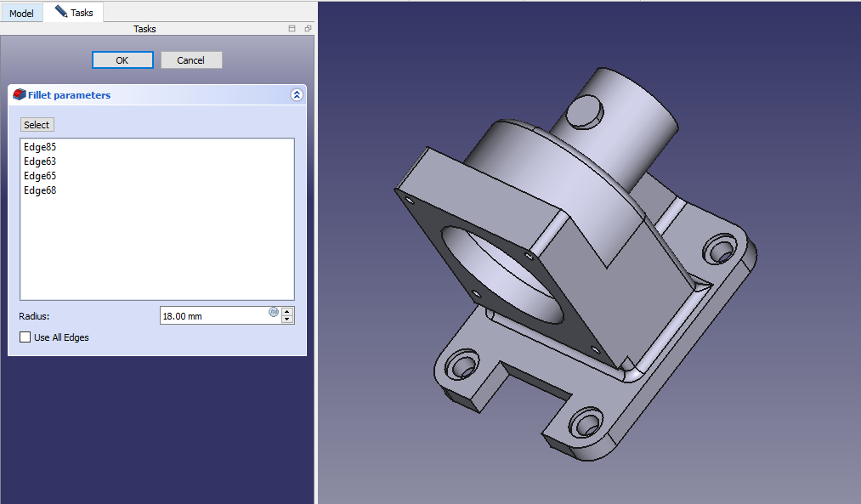The width and height of the screenshot is (861, 504).
Task: Choose Edge68 in the edge list
Action: tap(40, 190)
